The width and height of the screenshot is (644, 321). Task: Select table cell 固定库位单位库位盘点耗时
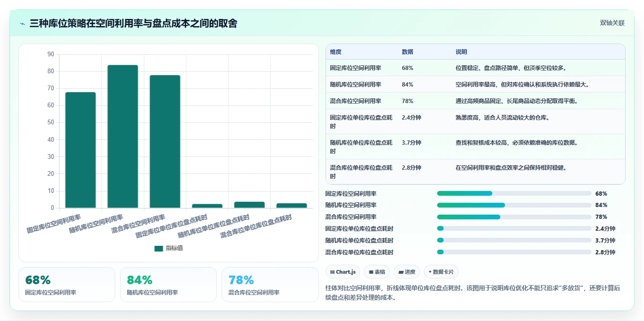pyautogui.click(x=361, y=122)
